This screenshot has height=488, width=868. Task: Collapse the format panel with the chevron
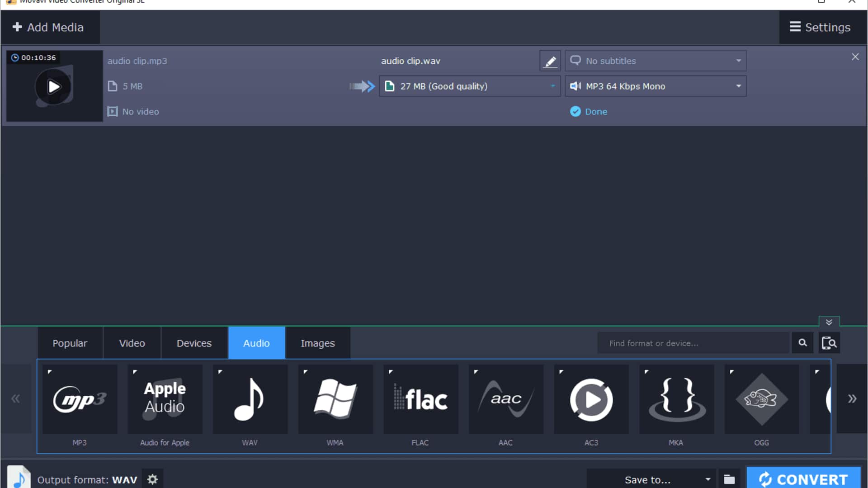829,322
